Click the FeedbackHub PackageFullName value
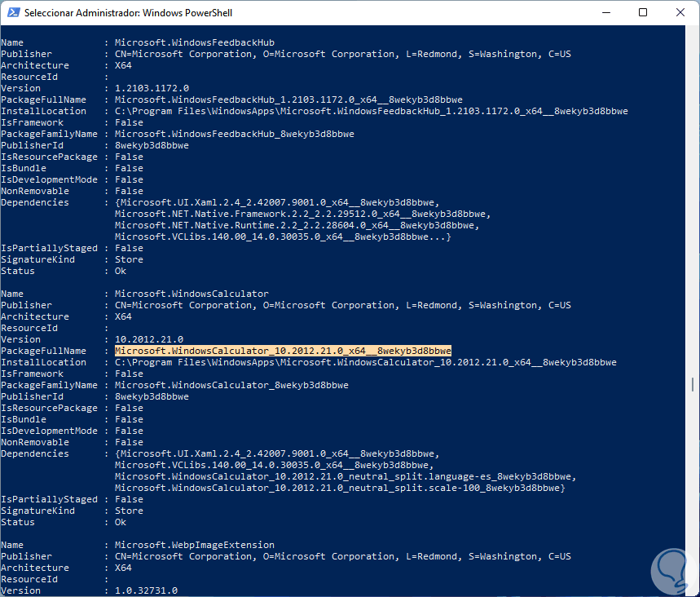This screenshot has width=700, height=597. [x=288, y=99]
